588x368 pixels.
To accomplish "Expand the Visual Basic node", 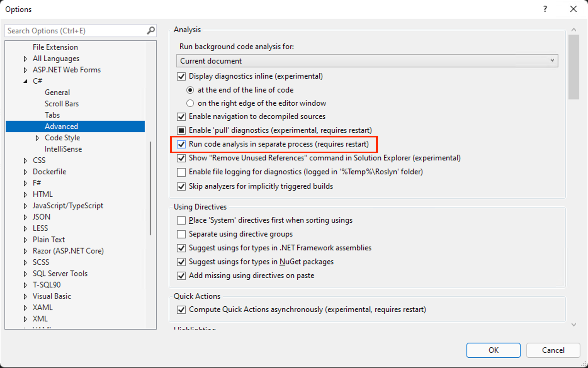I will [x=25, y=297].
